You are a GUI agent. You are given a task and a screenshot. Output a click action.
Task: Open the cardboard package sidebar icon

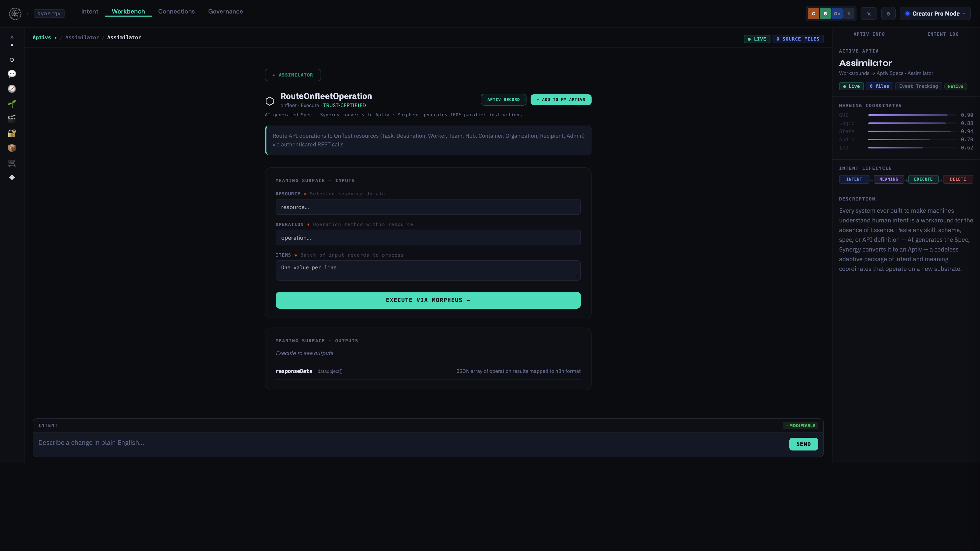tap(12, 148)
